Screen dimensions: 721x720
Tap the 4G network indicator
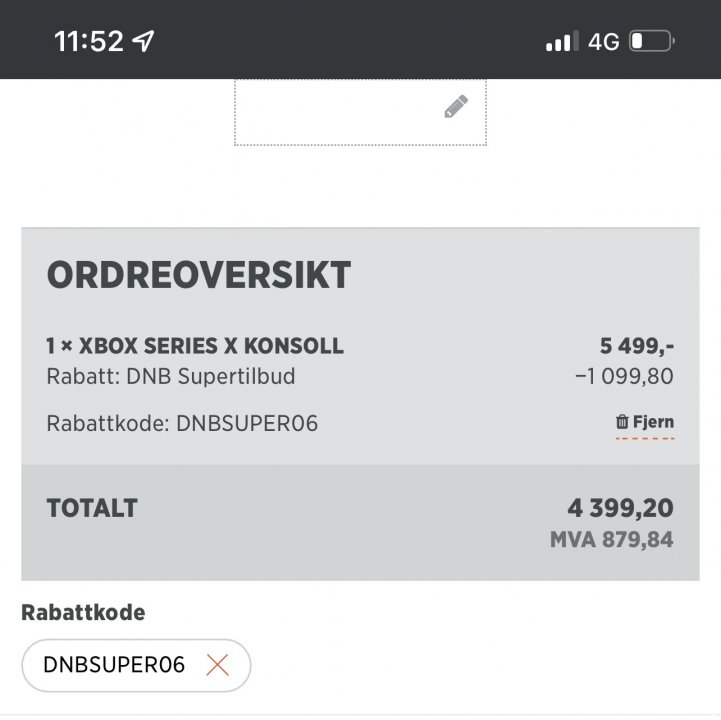click(604, 42)
